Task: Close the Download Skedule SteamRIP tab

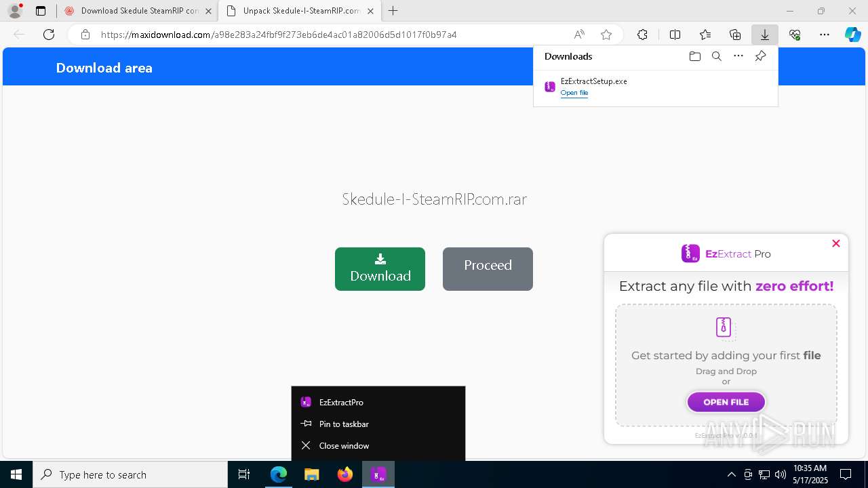Action: tap(208, 11)
